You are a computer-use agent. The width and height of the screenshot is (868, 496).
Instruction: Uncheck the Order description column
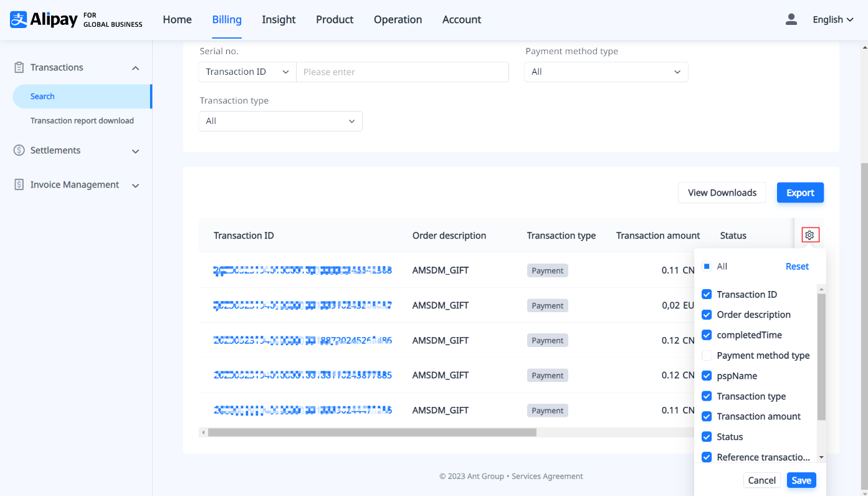pos(707,315)
